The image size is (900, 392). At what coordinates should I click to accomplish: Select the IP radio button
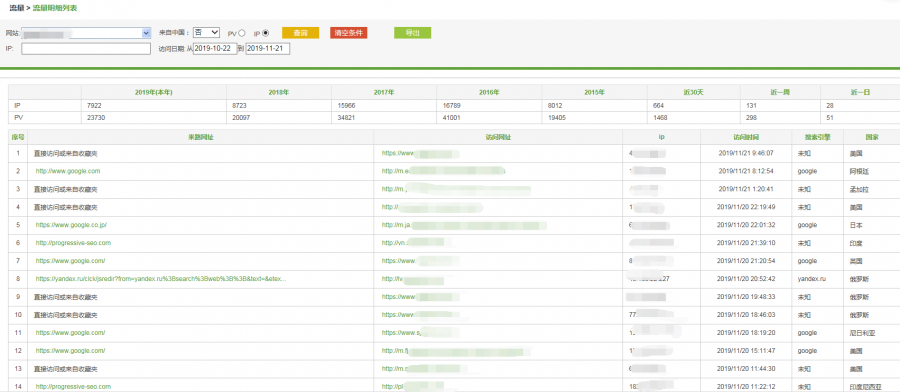pos(265,33)
